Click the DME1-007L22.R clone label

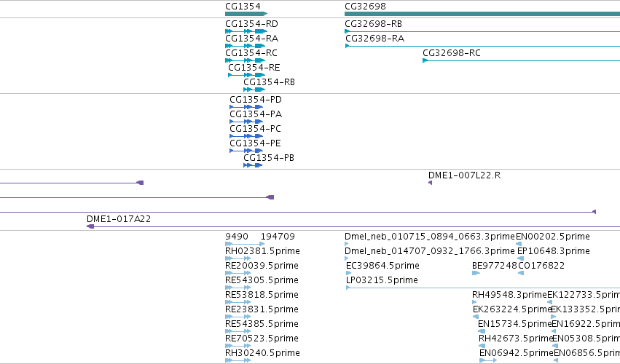pyautogui.click(x=464, y=175)
